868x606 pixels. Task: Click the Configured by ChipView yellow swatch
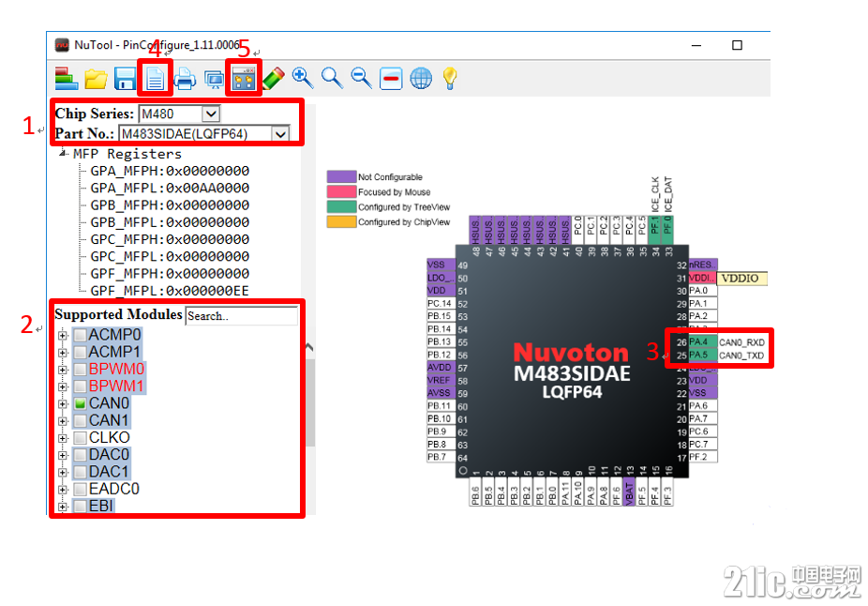341,221
